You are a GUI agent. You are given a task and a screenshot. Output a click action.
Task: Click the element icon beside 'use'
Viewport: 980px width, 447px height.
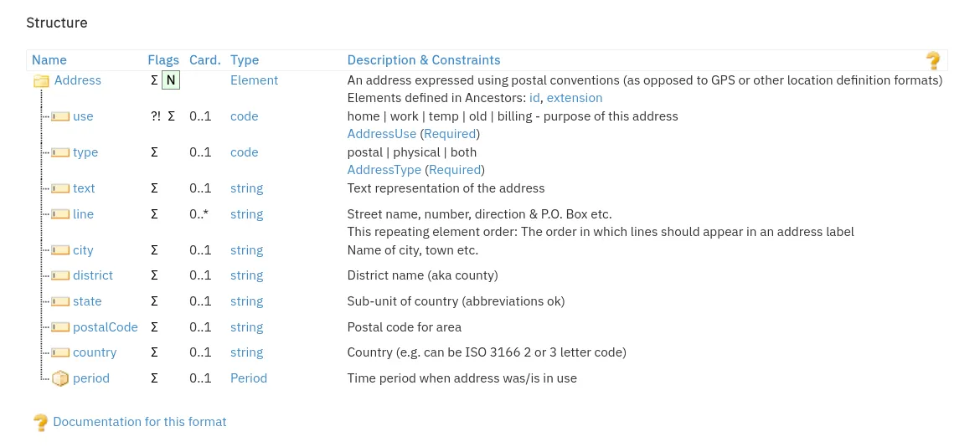point(59,116)
